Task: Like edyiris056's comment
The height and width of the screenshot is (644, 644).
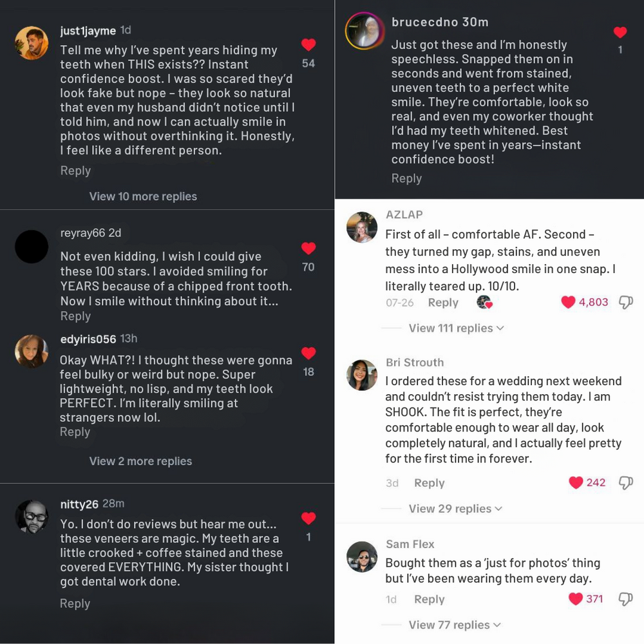Action: [308, 353]
